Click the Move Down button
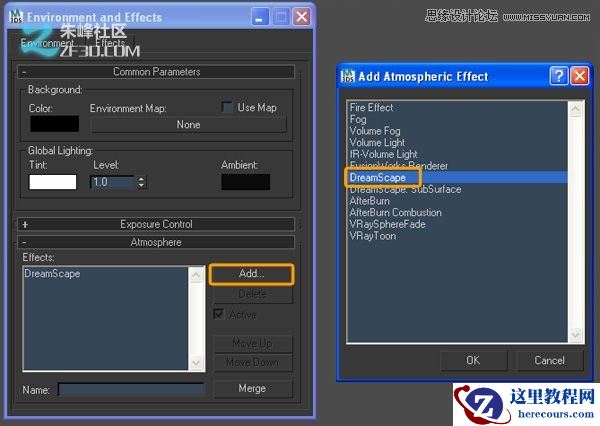Image resolution: width=600 pixels, height=426 pixels. point(253,362)
